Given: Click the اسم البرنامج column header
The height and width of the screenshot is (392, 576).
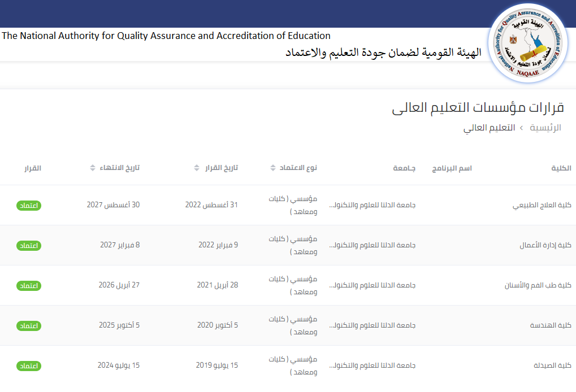Looking at the screenshot, I should pyautogui.click(x=452, y=168).
